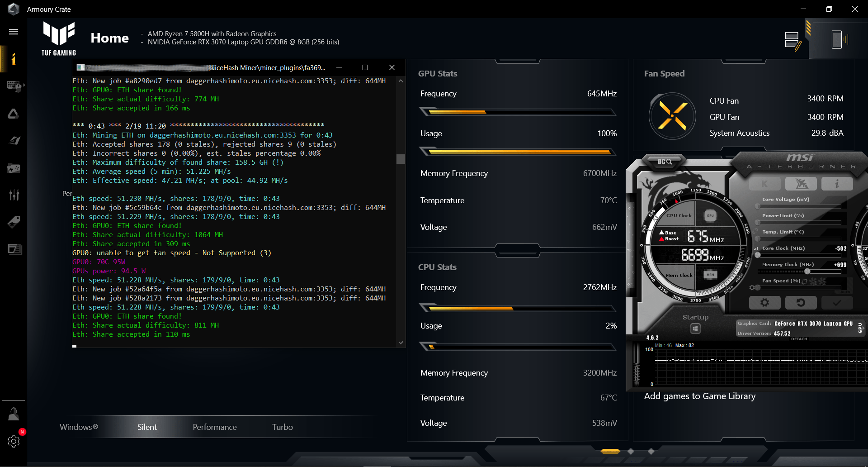Open the GameVisual sidebar icon
The width and height of the screenshot is (868, 467).
pos(14,141)
